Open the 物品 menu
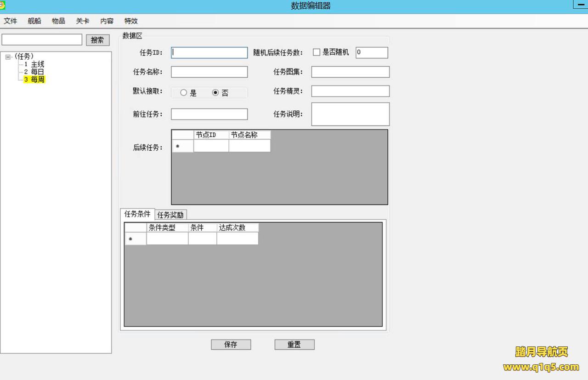The height and width of the screenshot is (380, 588). [58, 21]
